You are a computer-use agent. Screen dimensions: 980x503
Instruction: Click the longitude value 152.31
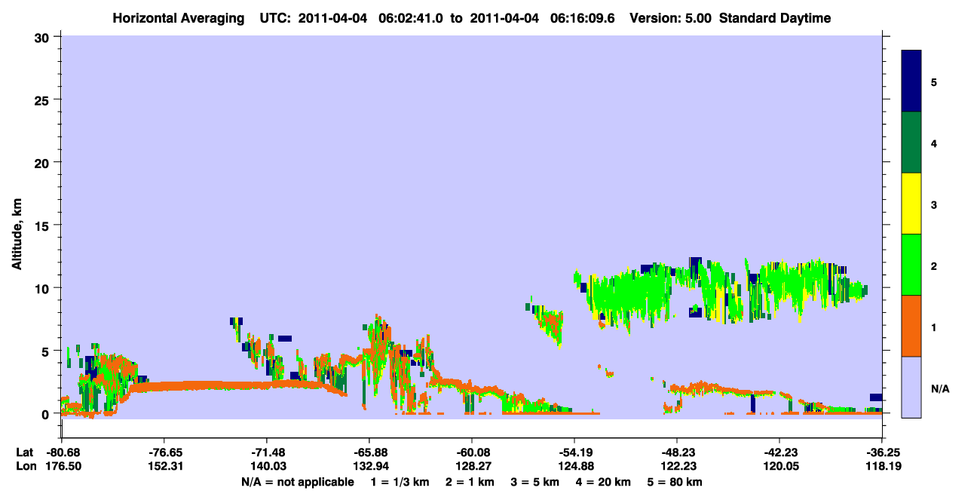click(164, 467)
